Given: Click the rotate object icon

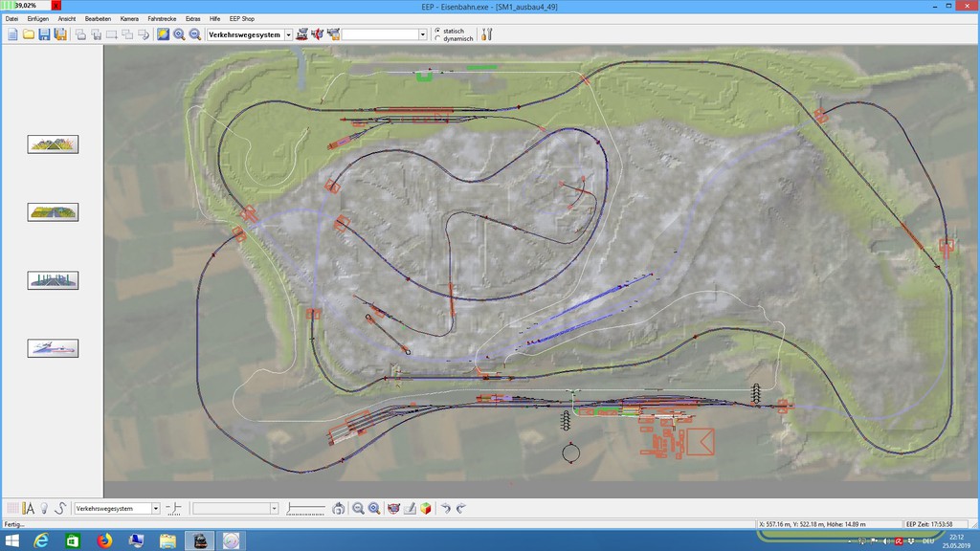Looking at the screenshot, I should pos(338,509).
